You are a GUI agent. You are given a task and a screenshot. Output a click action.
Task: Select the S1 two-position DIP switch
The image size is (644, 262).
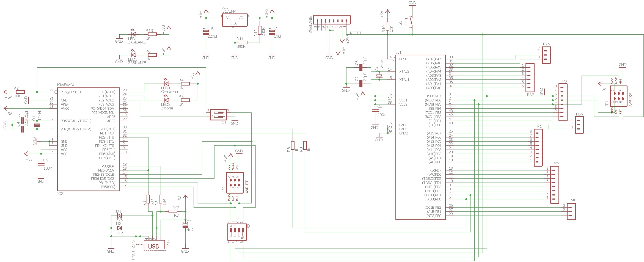click(x=218, y=115)
